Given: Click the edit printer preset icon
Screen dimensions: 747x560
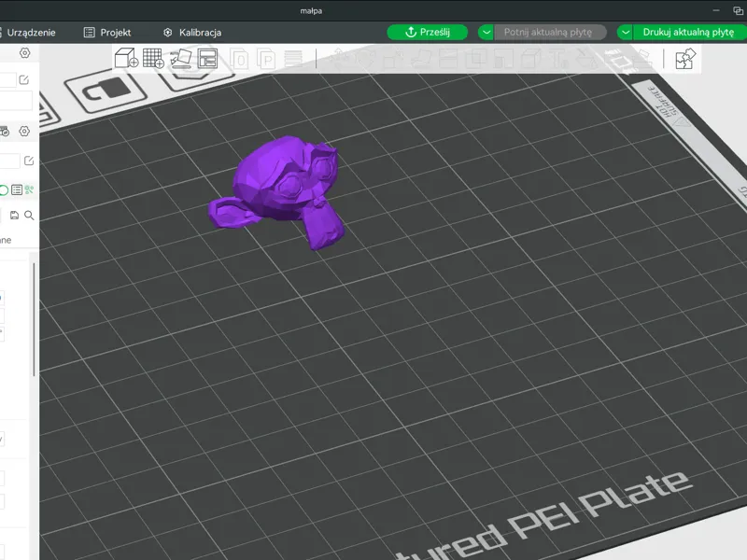Looking at the screenshot, I should point(24,80).
